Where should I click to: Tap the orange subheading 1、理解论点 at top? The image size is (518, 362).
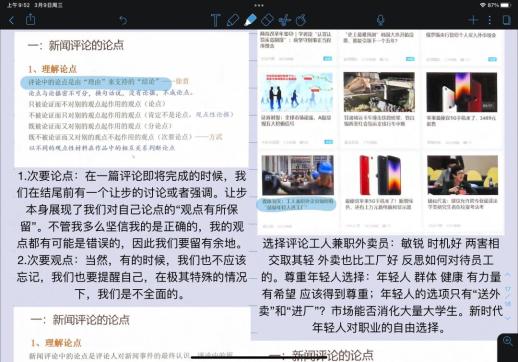coord(53,69)
